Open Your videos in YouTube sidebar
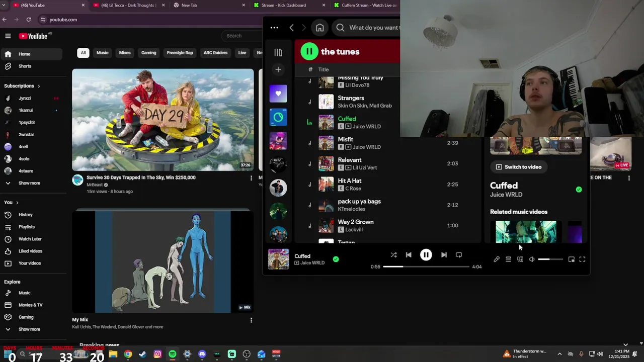Image resolution: width=644 pixels, height=362 pixels. pyautogui.click(x=31, y=263)
